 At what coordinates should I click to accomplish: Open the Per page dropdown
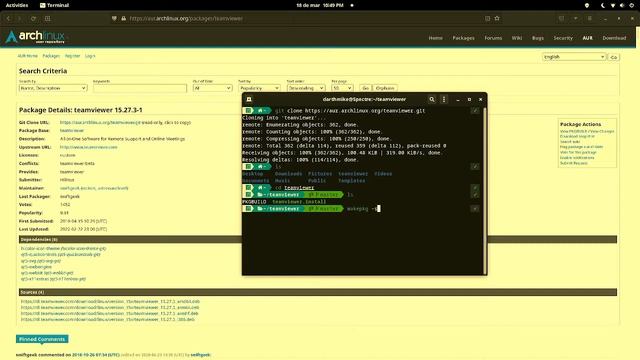(342, 88)
